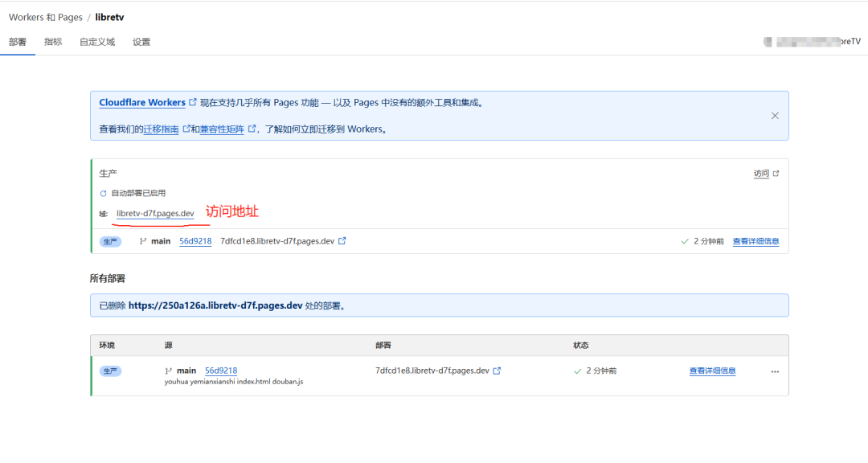Open commit 56d9218 in production section

(195, 241)
